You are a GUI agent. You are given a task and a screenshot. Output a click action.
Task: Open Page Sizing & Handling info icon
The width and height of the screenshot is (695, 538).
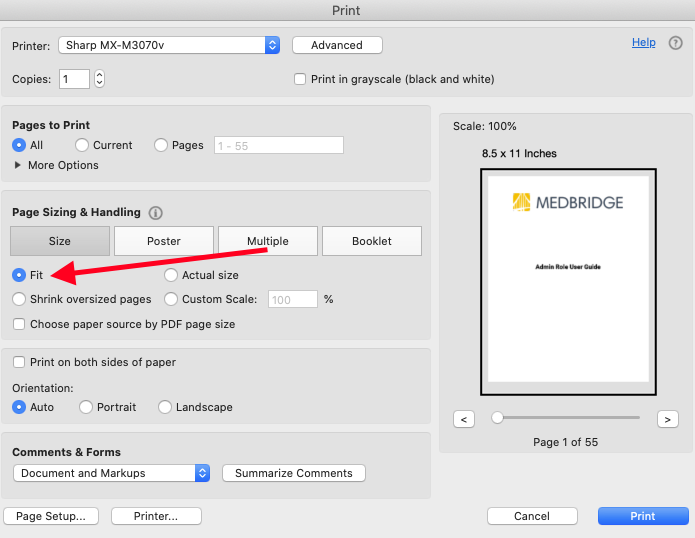point(155,213)
